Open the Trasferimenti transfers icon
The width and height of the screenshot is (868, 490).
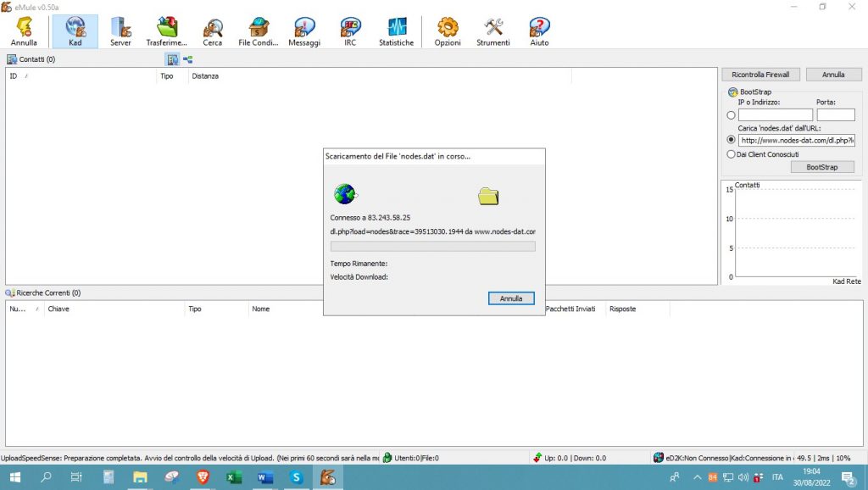tap(166, 31)
